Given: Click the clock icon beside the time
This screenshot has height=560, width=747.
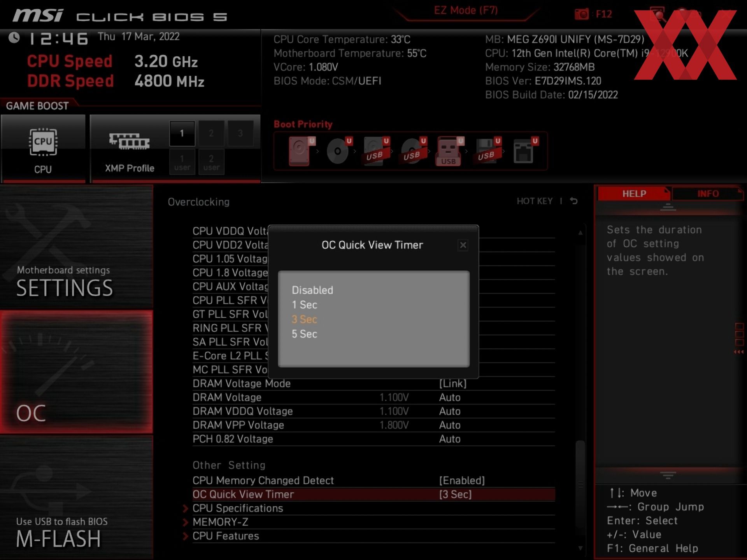Looking at the screenshot, I should click(14, 38).
